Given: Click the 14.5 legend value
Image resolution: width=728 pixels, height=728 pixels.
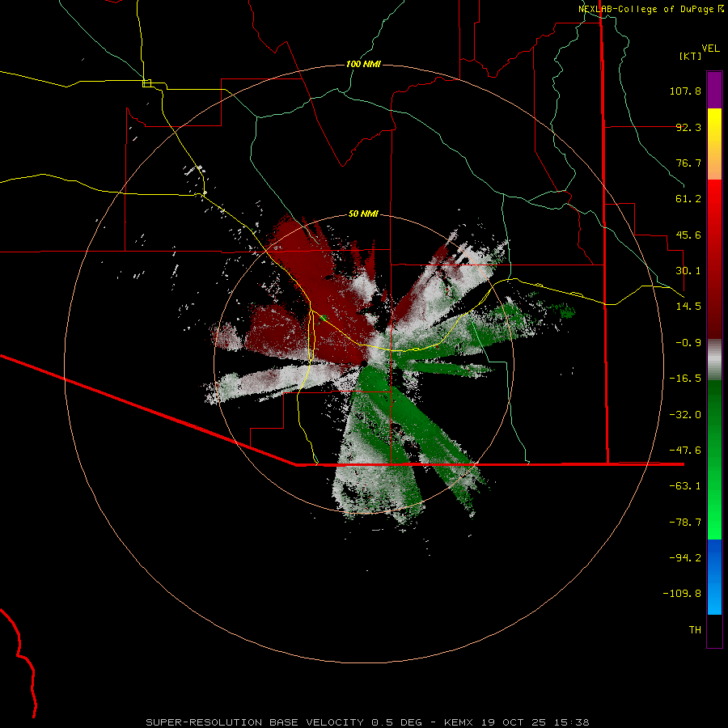Looking at the screenshot, I should click(688, 307).
